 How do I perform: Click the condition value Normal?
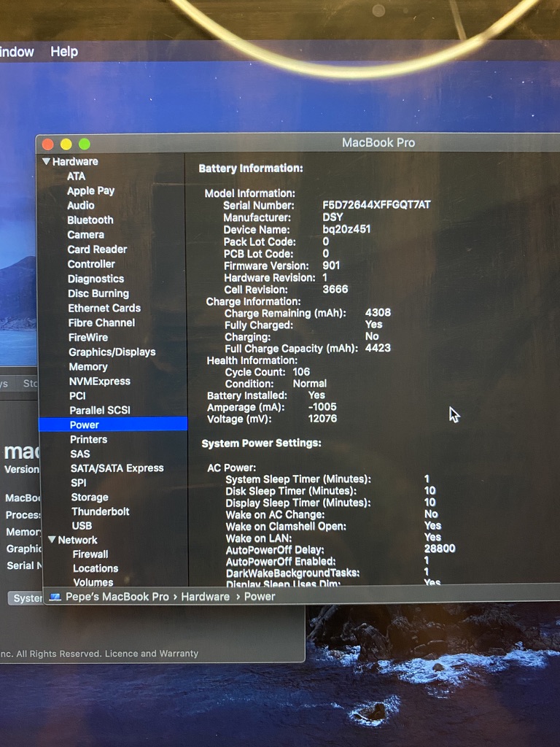310,384
